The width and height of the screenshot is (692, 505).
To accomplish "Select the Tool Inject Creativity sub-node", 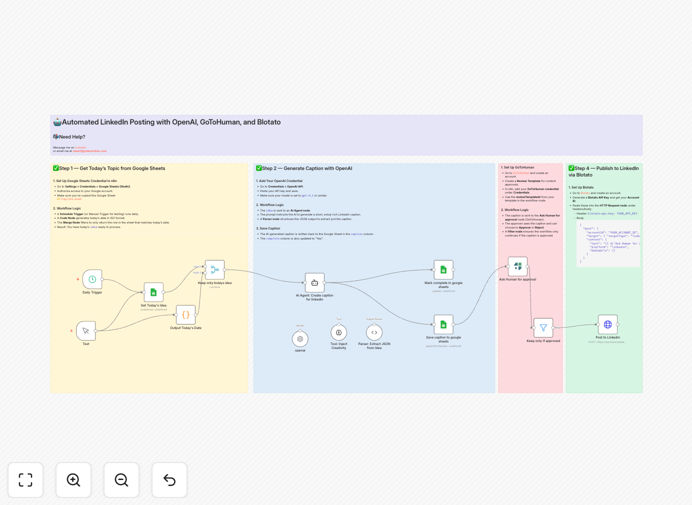I will tap(339, 333).
